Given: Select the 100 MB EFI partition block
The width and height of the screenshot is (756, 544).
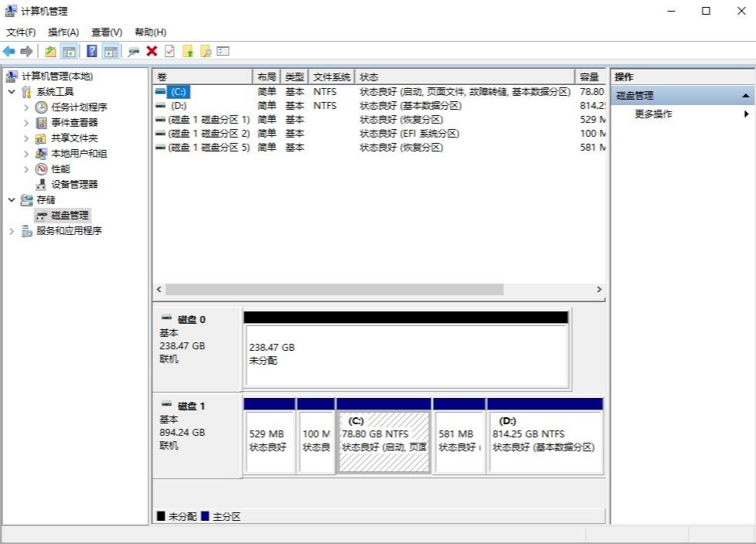Looking at the screenshot, I should pos(316,436).
